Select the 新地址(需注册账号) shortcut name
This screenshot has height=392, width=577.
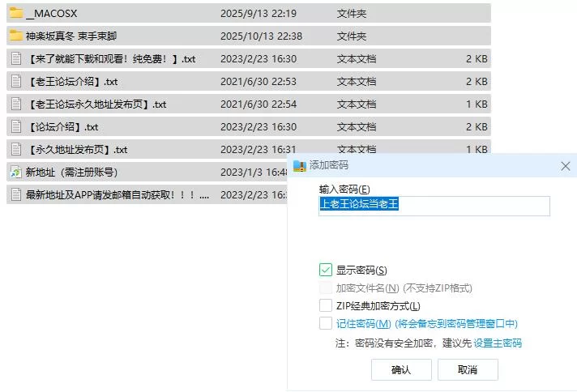pyautogui.click(x=71, y=172)
